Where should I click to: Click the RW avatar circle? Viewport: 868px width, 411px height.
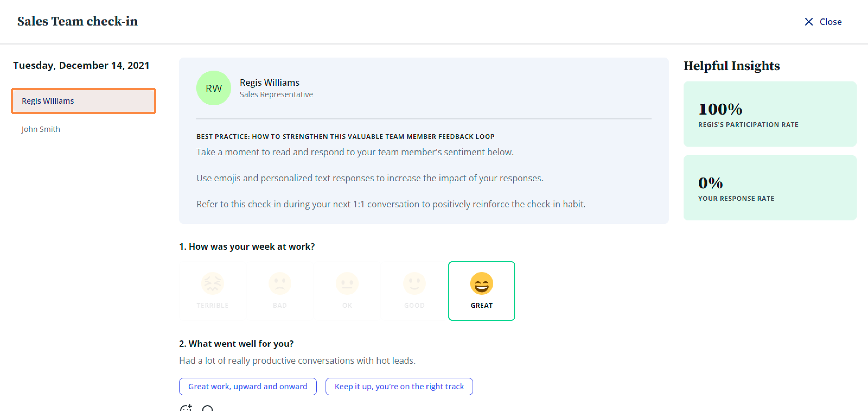click(x=214, y=88)
